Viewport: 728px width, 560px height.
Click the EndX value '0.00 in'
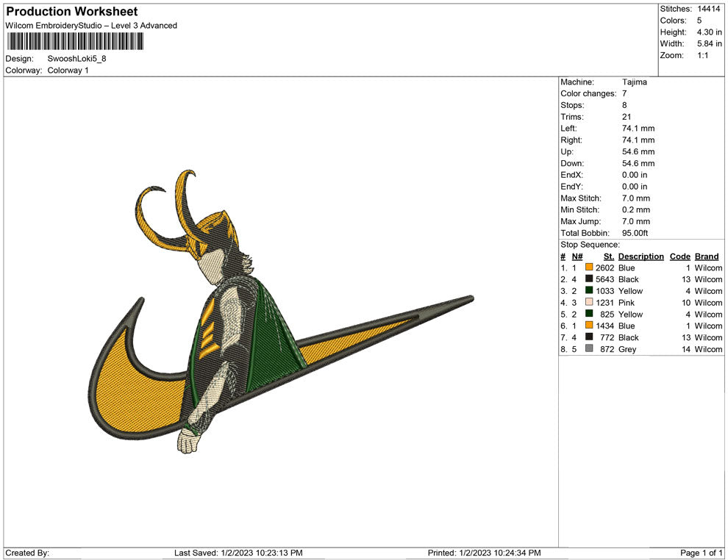[635, 174]
